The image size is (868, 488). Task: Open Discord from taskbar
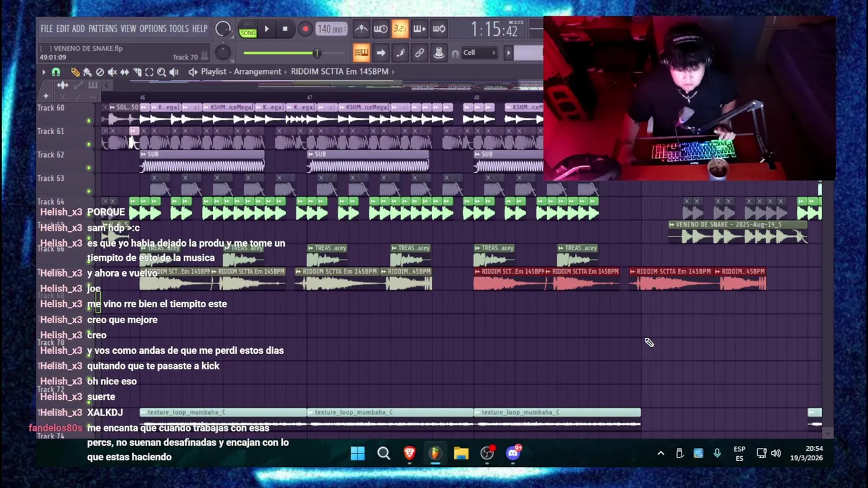513,453
